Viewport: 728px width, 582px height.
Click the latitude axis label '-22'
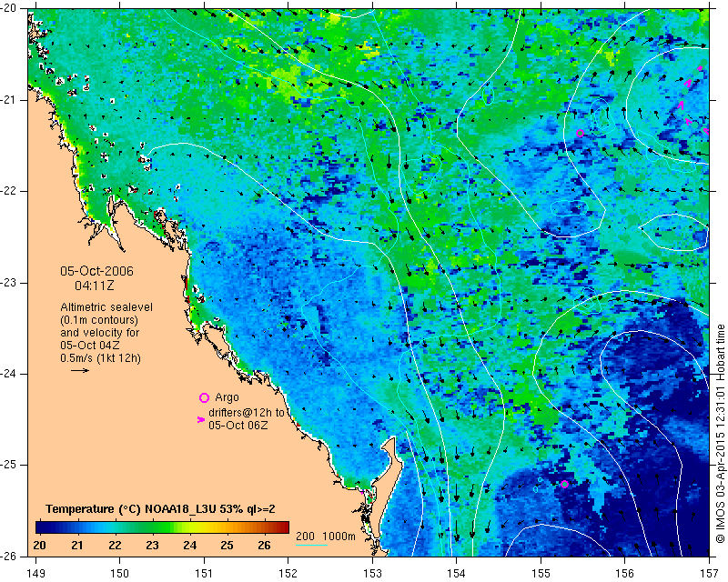coord(8,191)
